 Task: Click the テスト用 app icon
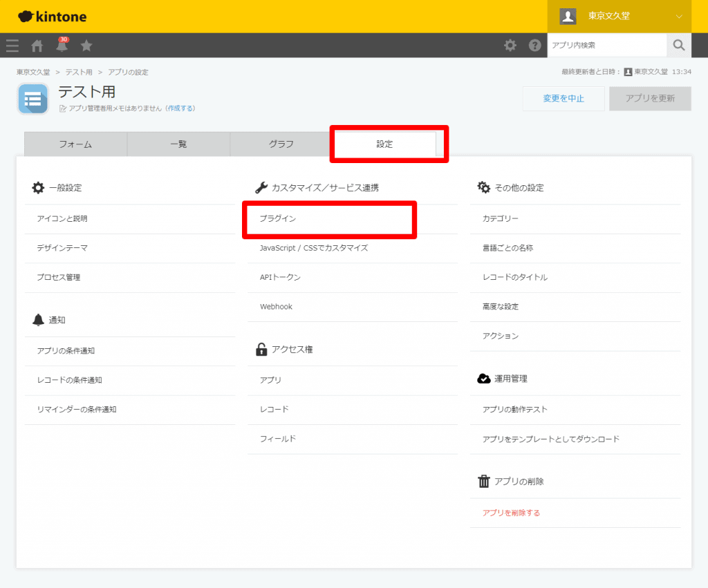(x=32, y=99)
